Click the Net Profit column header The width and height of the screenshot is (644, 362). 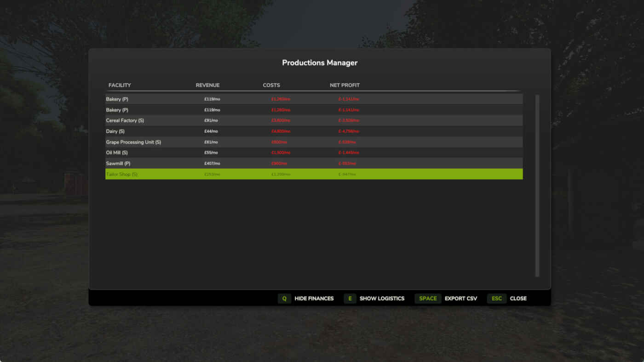(x=345, y=85)
